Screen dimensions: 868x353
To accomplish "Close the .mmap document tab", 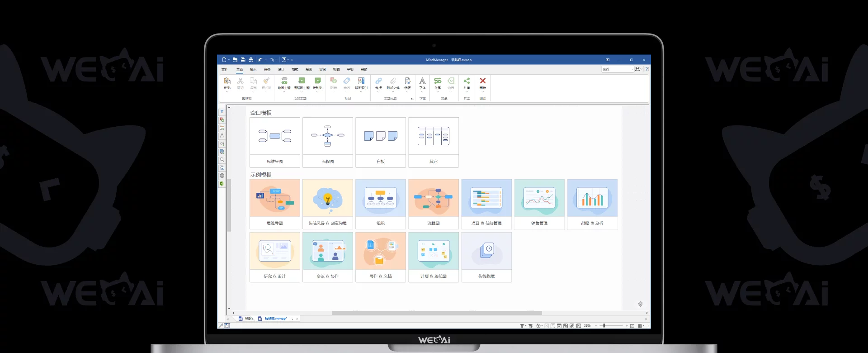I will point(297,319).
